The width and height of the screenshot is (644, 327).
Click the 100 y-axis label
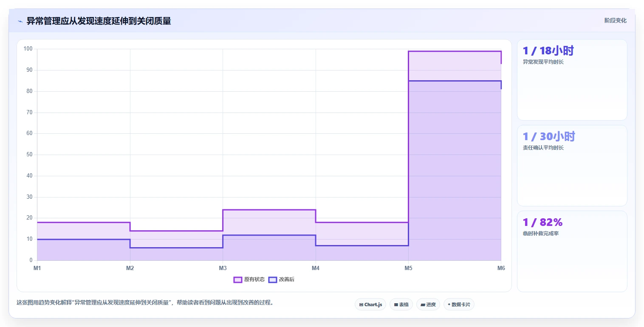[x=28, y=49]
